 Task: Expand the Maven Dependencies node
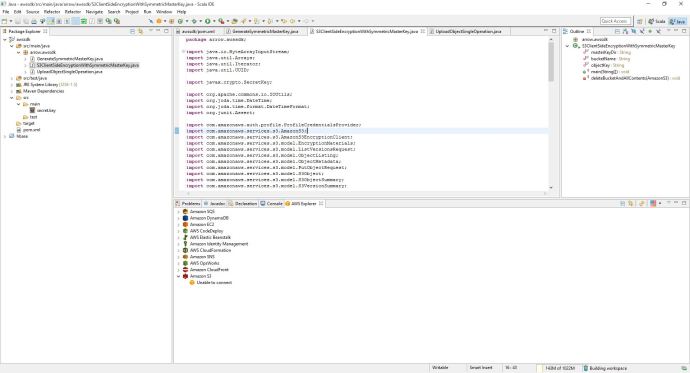[12, 91]
